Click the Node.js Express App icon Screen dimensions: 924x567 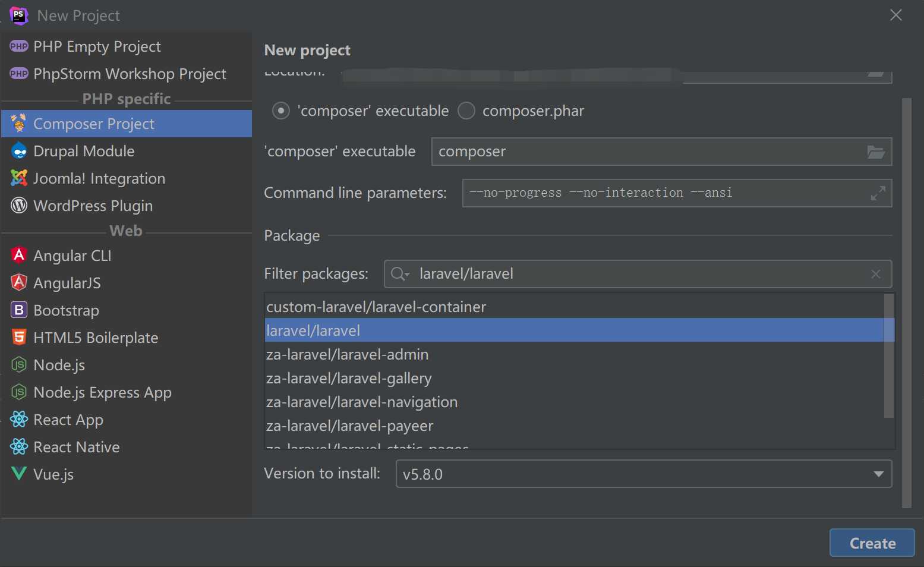[19, 392]
